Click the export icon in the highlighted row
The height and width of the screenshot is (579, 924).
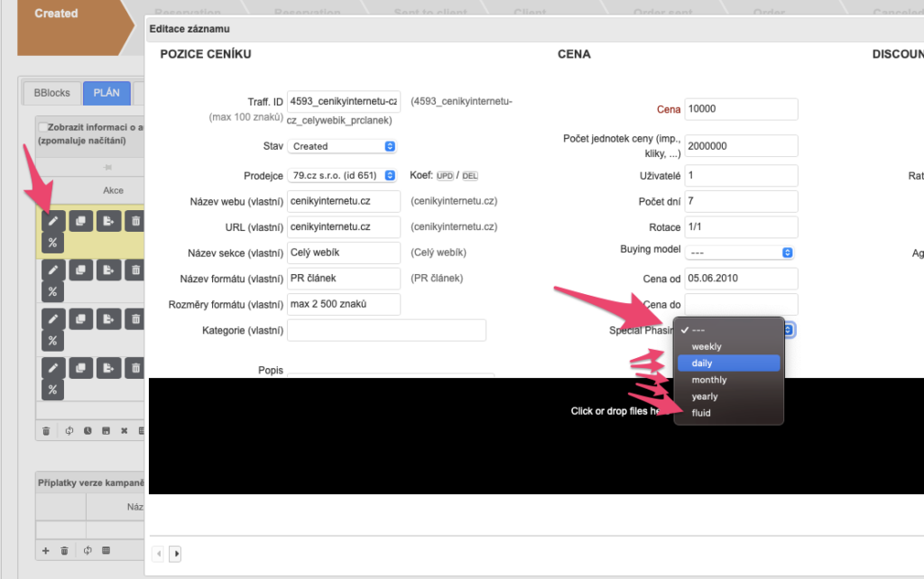click(x=107, y=220)
